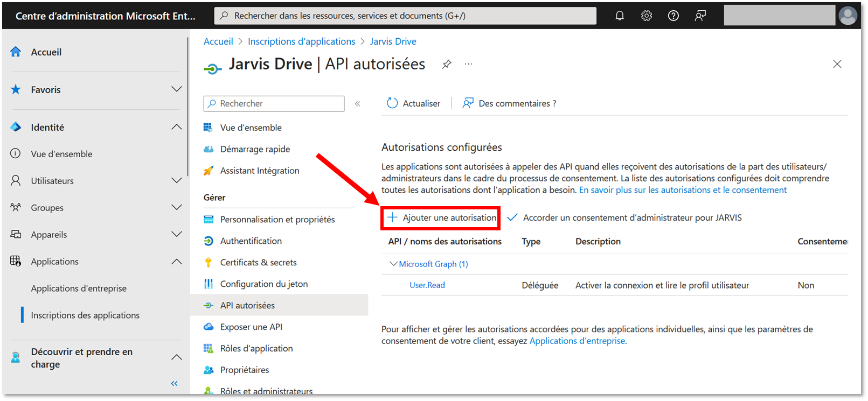Image resolution: width=868 pixels, height=401 pixels.
Task: Click the Configuration du jeton icon
Action: (209, 284)
